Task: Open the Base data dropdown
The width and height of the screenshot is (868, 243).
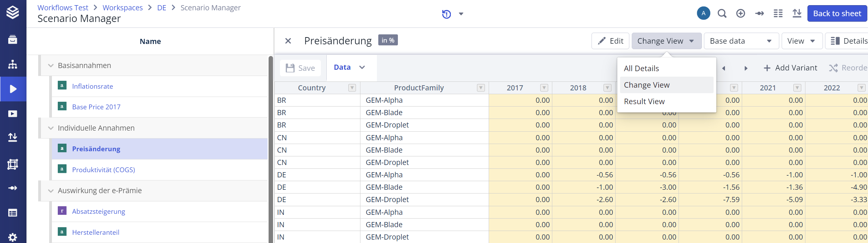Action: 741,41
